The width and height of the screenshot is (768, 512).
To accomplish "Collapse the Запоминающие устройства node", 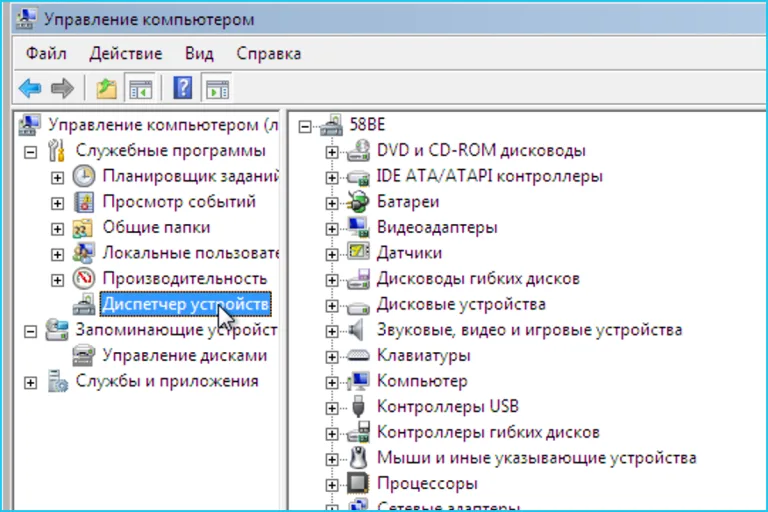I will 30,332.
